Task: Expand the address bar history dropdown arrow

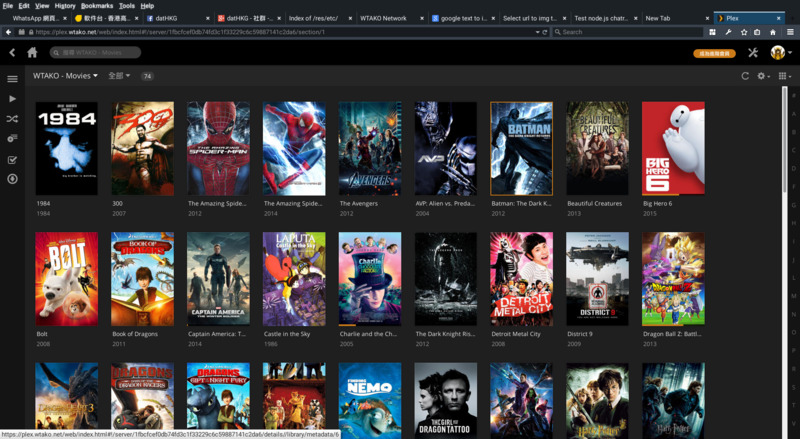Action: click(x=537, y=32)
